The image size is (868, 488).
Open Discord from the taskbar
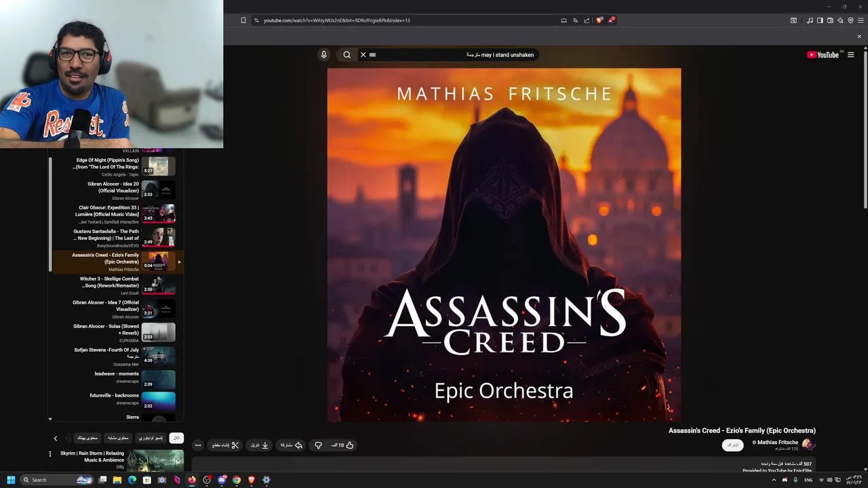222,480
